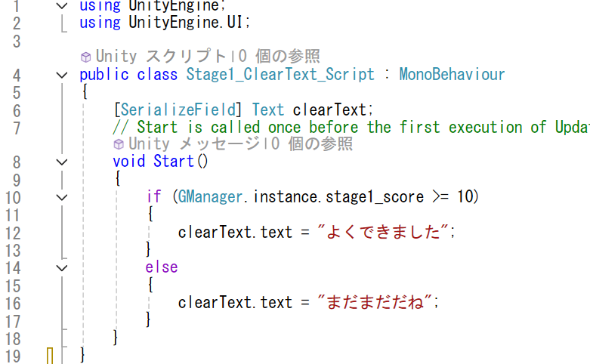Viewport: 590px width, 364px height.
Task: Collapse the Start method at line 8
Action: (x=62, y=162)
